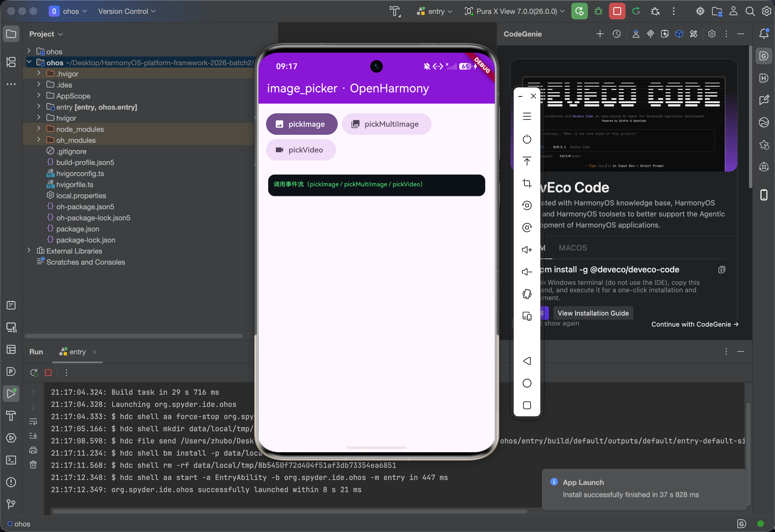The width and height of the screenshot is (775, 532).
Task: Increase emulator volume with speaker plus icon
Action: 527,249
